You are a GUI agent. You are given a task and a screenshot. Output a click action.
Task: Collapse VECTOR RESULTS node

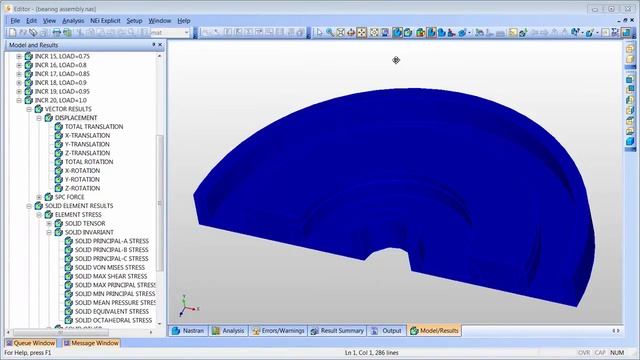29,109
